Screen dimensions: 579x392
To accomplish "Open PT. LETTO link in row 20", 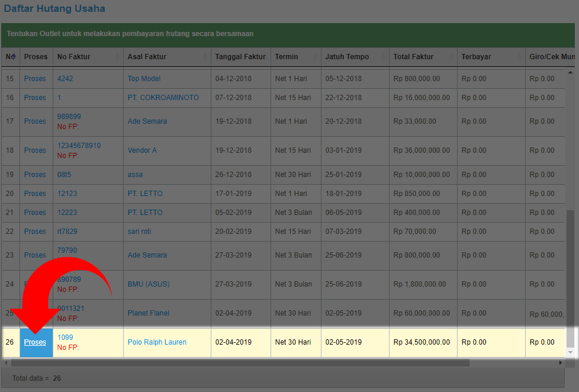I will click(145, 194).
